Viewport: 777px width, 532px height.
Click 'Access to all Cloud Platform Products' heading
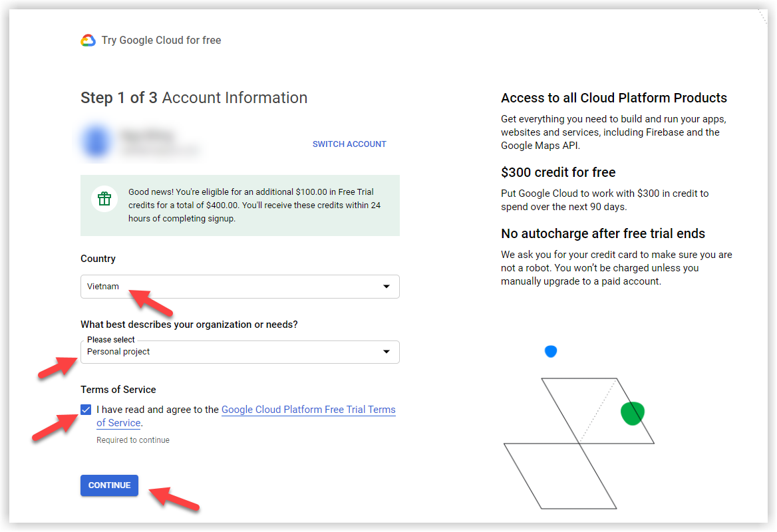tap(613, 98)
